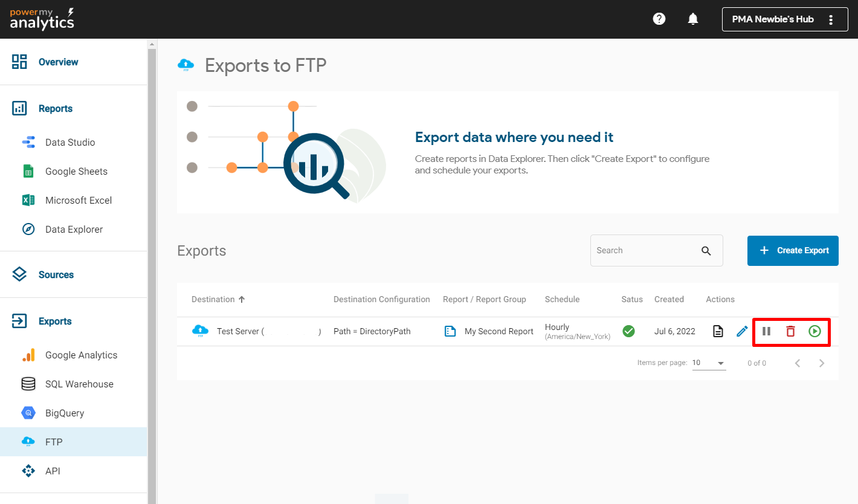Click the Create Export button
Image resolution: width=858 pixels, height=504 pixels.
[x=792, y=251]
